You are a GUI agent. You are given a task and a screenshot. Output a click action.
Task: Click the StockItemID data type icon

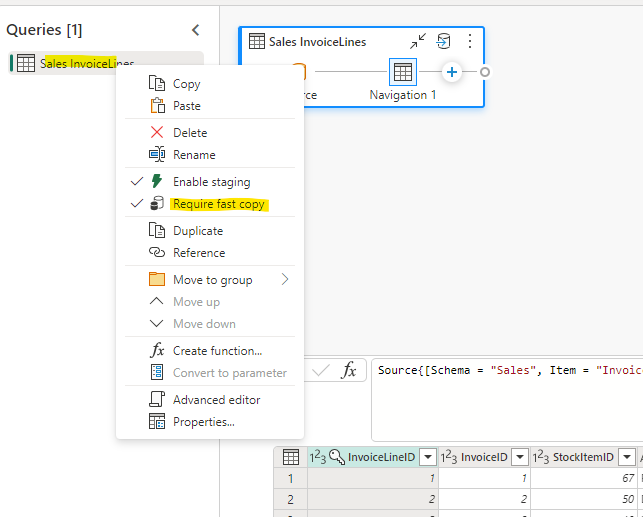pos(541,457)
